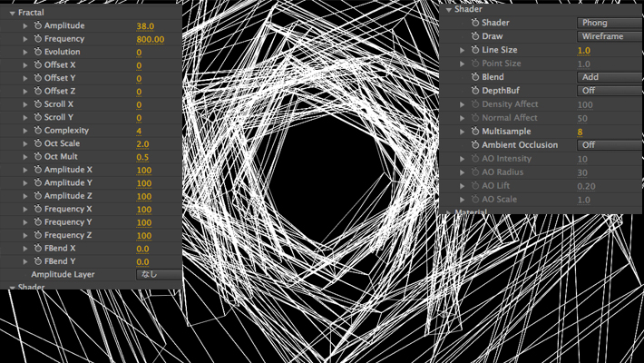The image size is (644, 363).
Task: Toggle the Multisample stopwatch icon
Action: coord(474,132)
